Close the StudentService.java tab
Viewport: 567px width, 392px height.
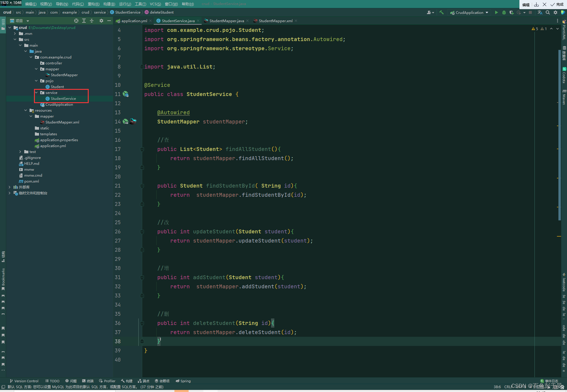(x=198, y=21)
